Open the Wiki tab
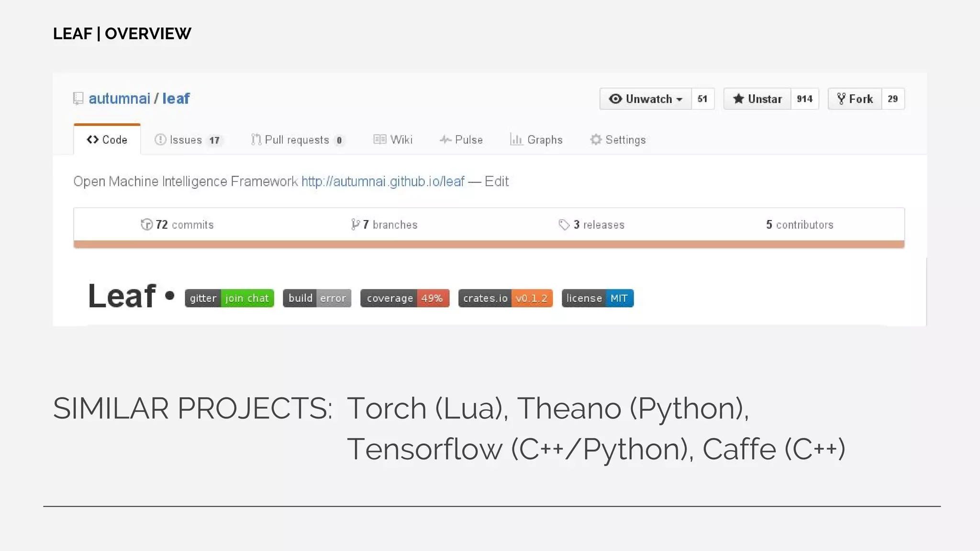The height and width of the screenshot is (551, 980). (393, 140)
